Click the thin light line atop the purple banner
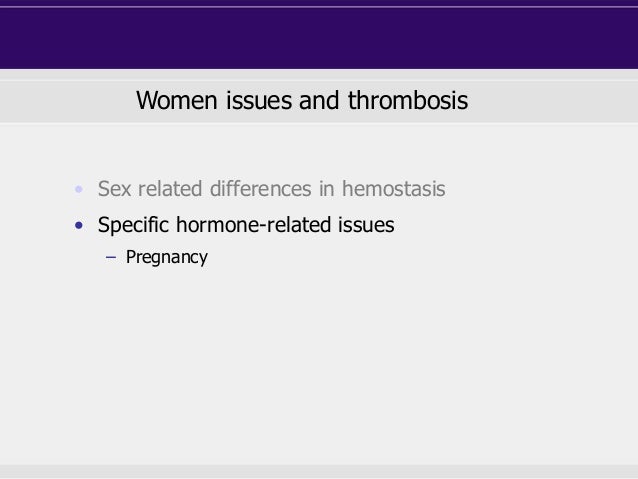The height and width of the screenshot is (479, 638). (x=319, y=7)
